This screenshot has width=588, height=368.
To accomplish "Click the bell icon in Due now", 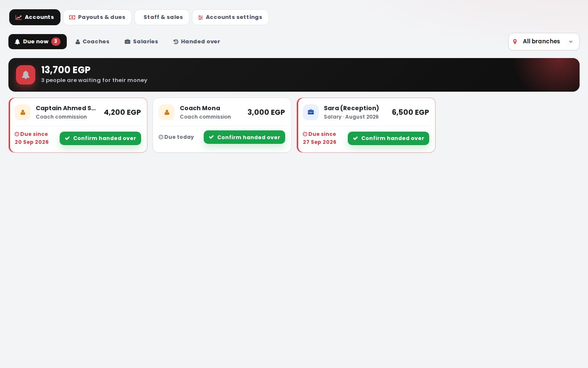I will (x=17, y=42).
